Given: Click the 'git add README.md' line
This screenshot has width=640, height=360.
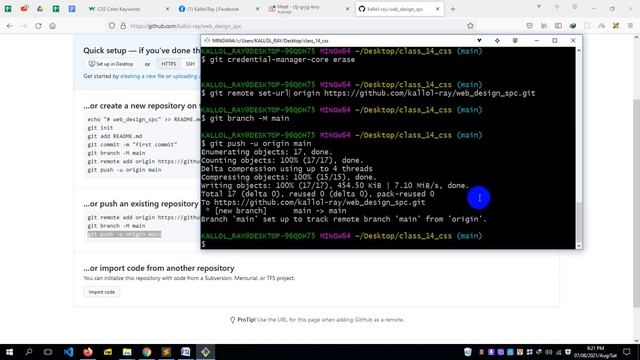Looking at the screenshot, I should pyautogui.click(x=115, y=136).
